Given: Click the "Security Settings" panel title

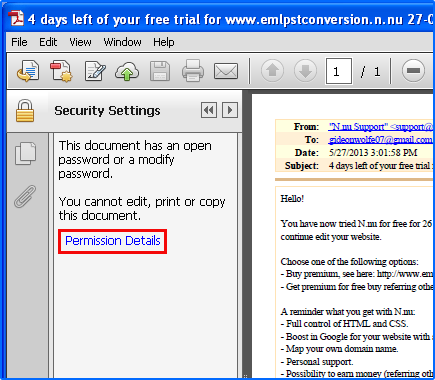Looking at the screenshot, I should (x=107, y=111).
